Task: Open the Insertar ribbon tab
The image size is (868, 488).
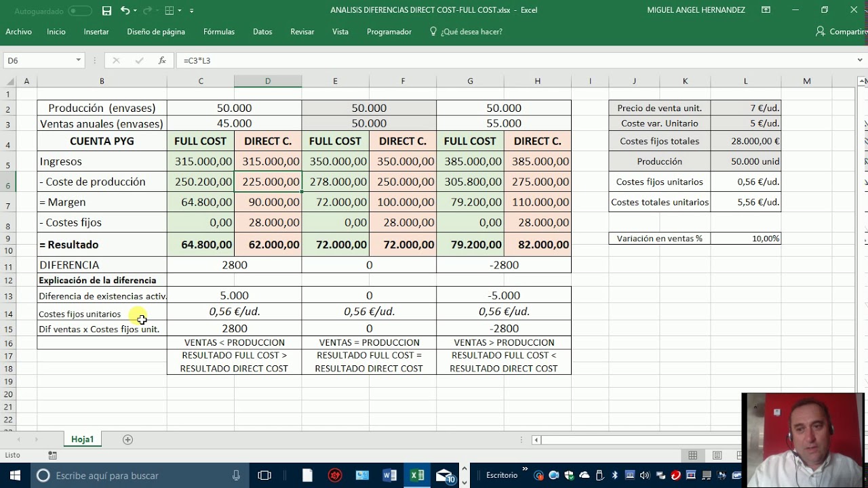Action: coord(96,32)
